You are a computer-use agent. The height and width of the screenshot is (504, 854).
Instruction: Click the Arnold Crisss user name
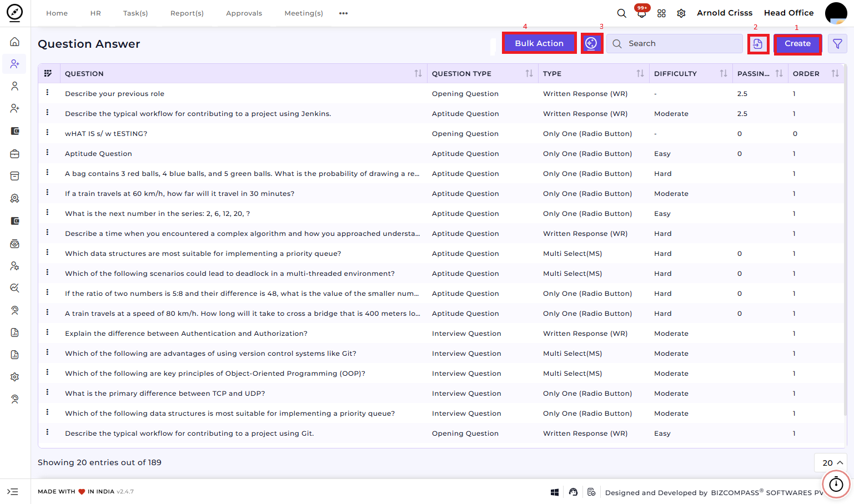pyautogui.click(x=725, y=13)
